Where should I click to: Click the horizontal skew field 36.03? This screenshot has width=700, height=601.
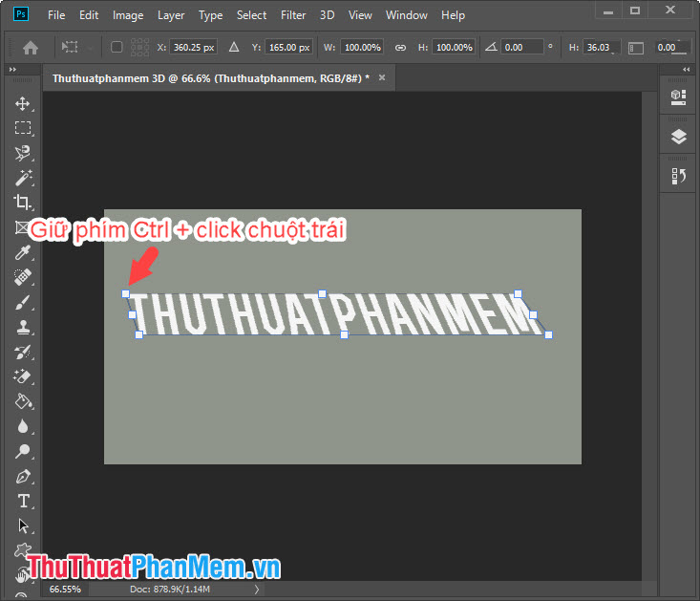pyautogui.click(x=601, y=48)
